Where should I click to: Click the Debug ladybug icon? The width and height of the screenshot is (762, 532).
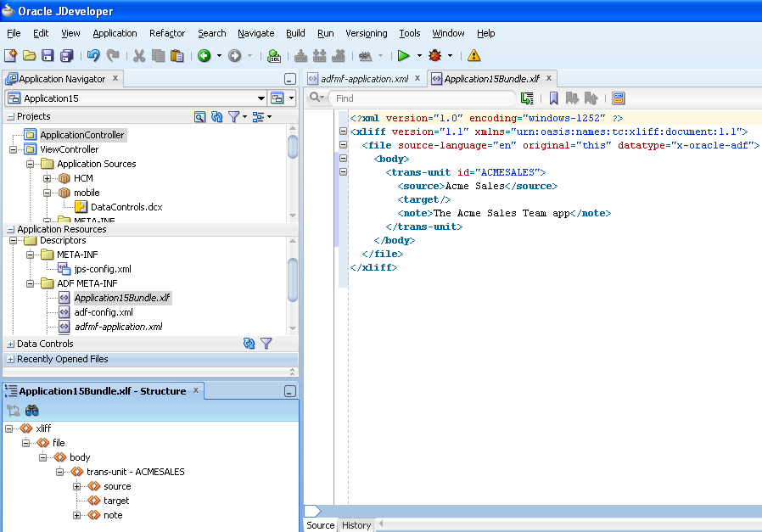click(x=435, y=56)
